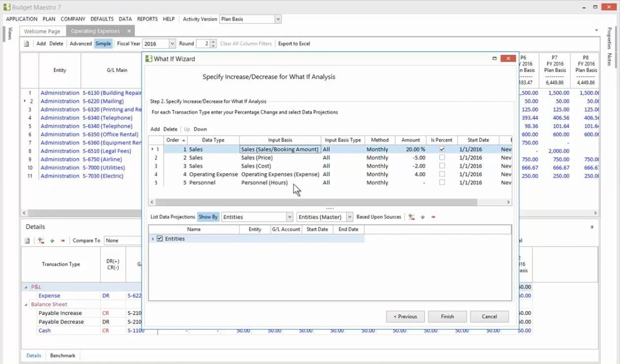This screenshot has width=620, height=364.
Task: Click green plus icon in Details toolbar
Action: (52, 241)
